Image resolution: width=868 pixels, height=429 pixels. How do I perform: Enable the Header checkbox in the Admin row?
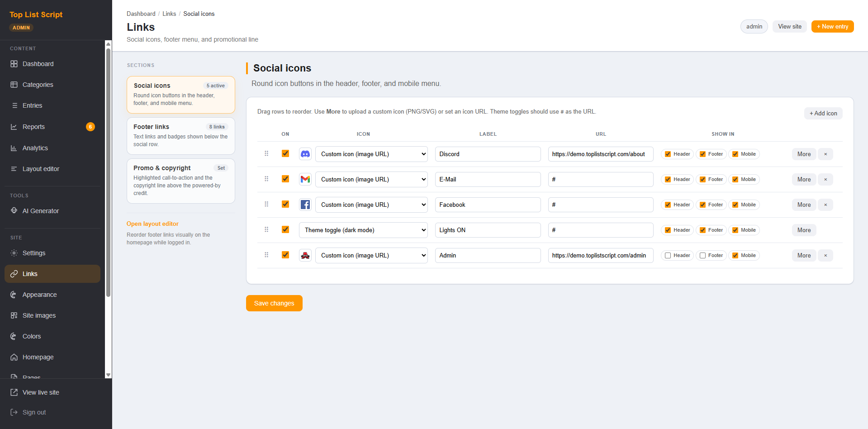tap(668, 255)
